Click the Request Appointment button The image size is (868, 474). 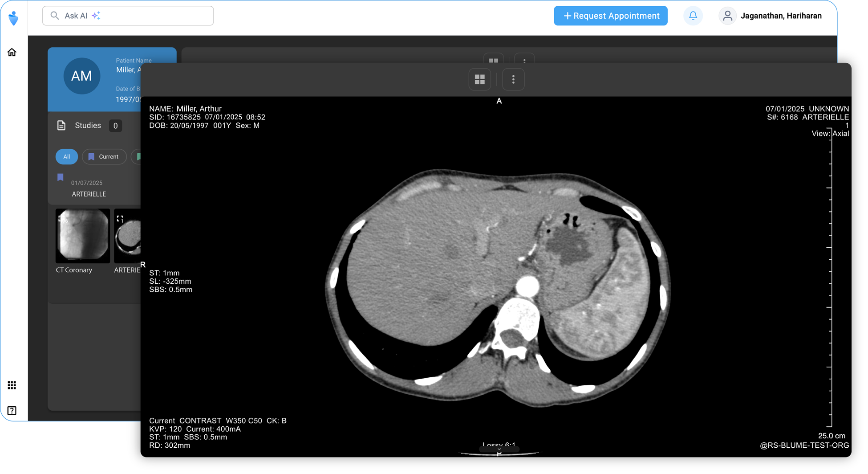[x=610, y=16]
